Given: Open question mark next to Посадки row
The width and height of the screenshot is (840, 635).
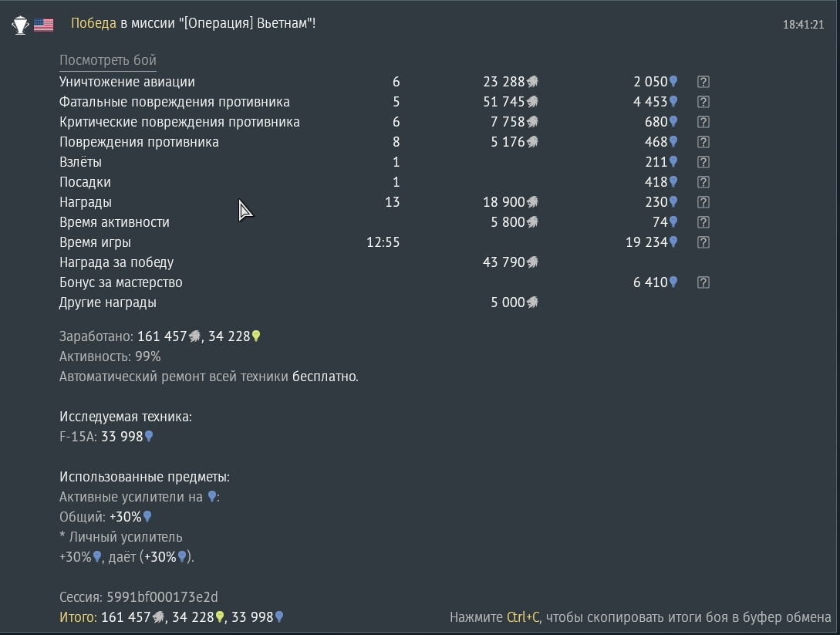Looking at the screenshot, I should [x=703, y=182].
